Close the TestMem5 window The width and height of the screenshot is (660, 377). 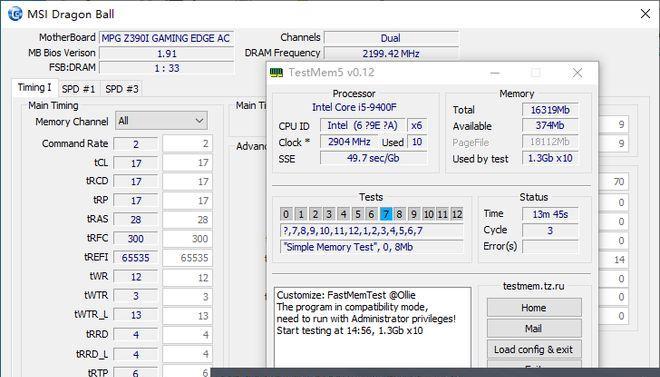(x=577, y=73)
